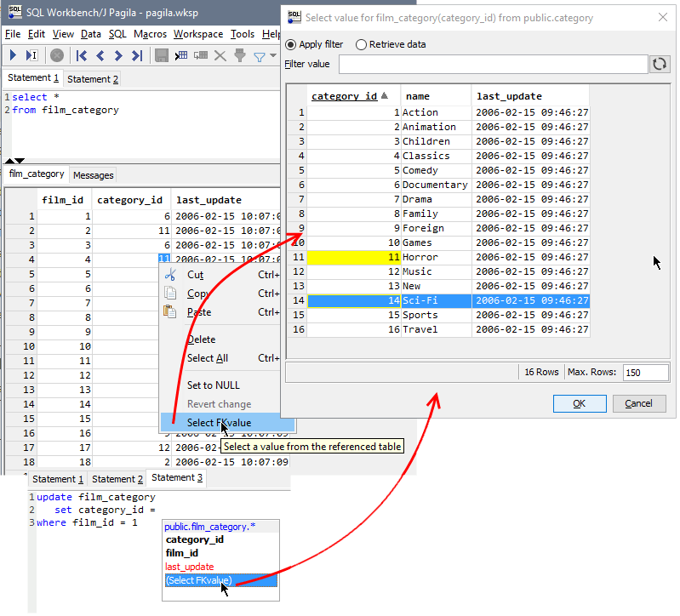Open the Data menu
The width and height of the screenshot is (680, 616).
pos(90,34)
